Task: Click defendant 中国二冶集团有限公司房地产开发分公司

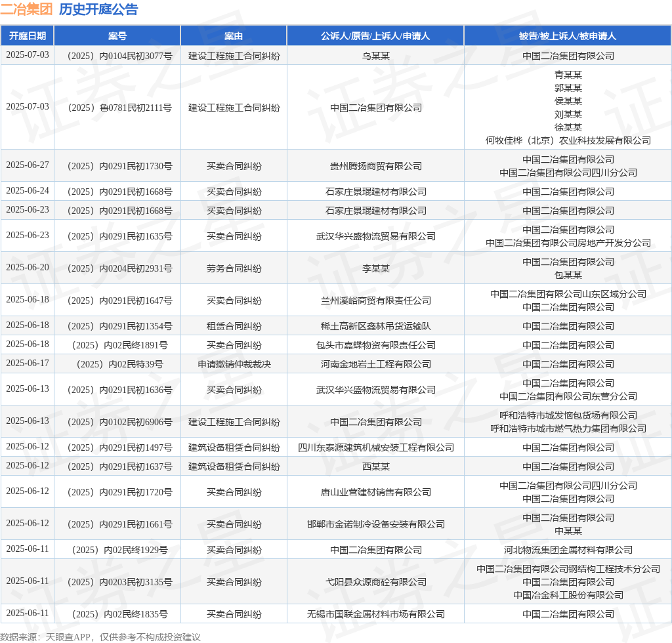Action: (568, 243)
